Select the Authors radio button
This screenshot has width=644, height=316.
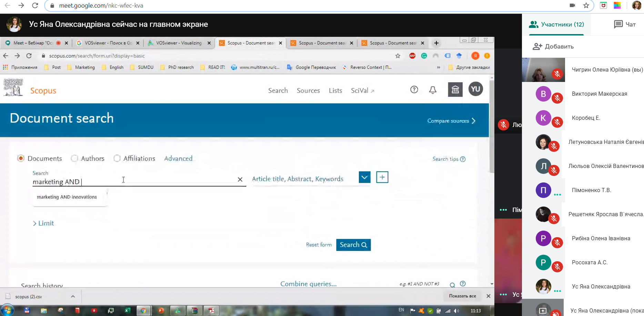74,158
